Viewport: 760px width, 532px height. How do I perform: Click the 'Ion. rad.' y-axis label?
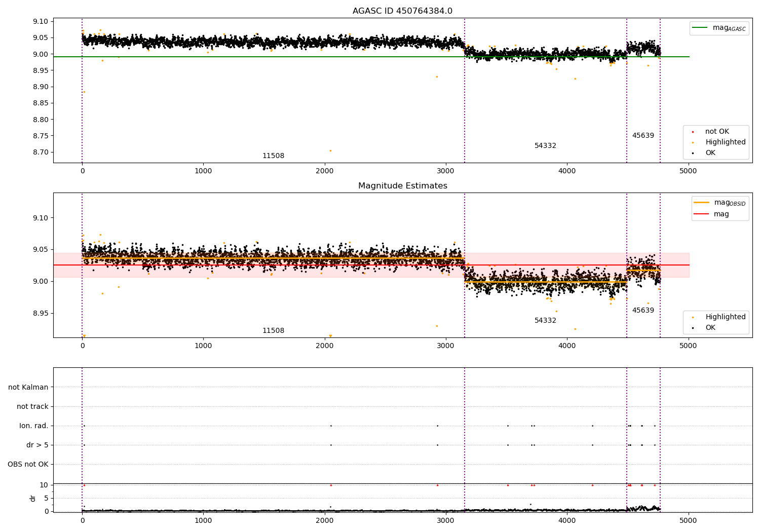(x=34, y=426)
